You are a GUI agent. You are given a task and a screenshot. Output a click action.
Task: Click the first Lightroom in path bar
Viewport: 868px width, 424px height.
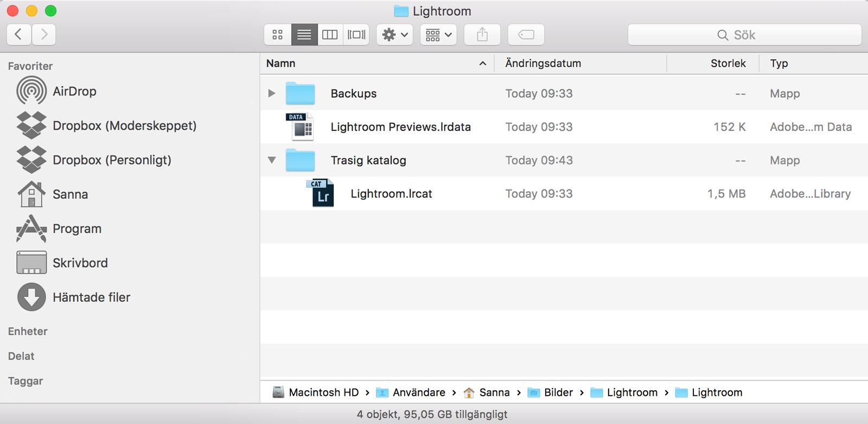pyautogui.click(x=624, y=393)
